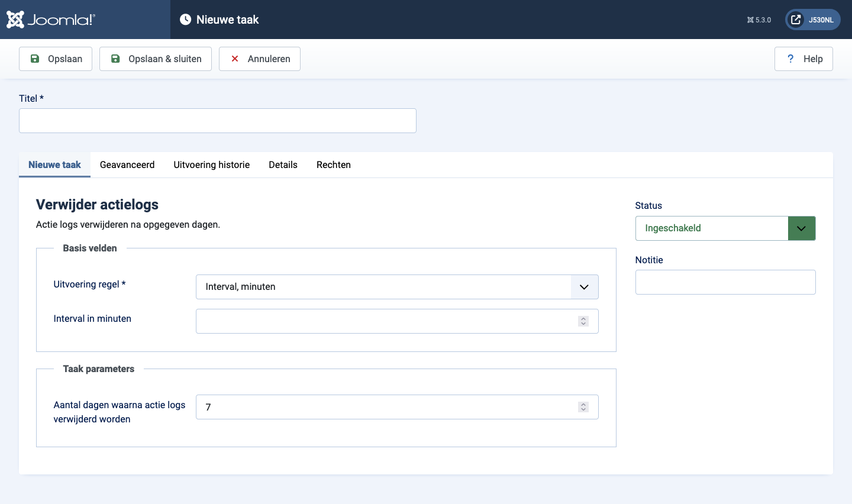Click the stepper arrows in the Aantal dagen field
Image resolution: width=852 pixels, height=504 pixels.
[x=583, y=407]
